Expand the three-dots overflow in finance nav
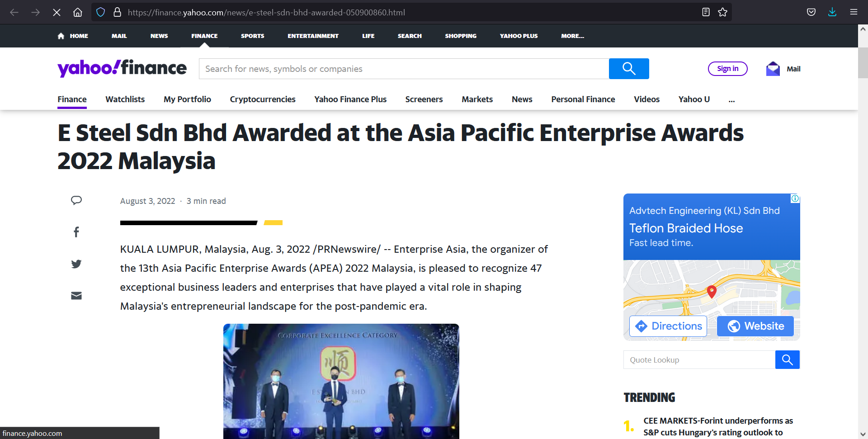 pos(731,100)
